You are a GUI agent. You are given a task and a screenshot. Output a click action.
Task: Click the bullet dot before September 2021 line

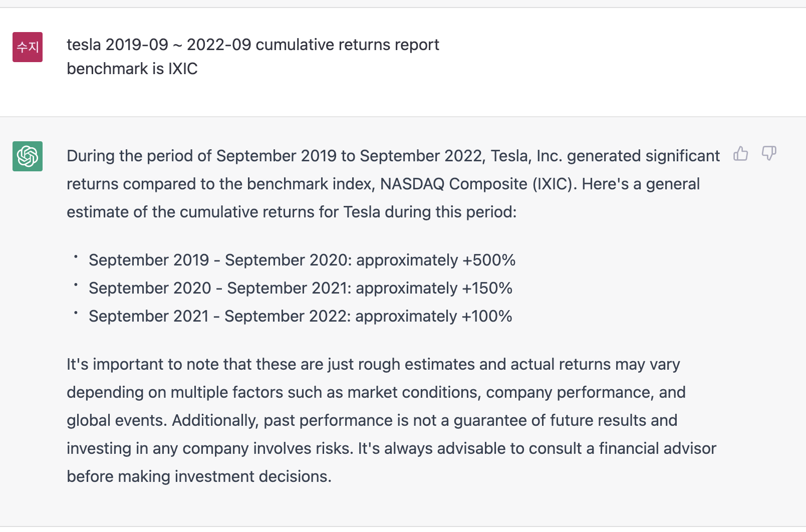tap(76, 313)
